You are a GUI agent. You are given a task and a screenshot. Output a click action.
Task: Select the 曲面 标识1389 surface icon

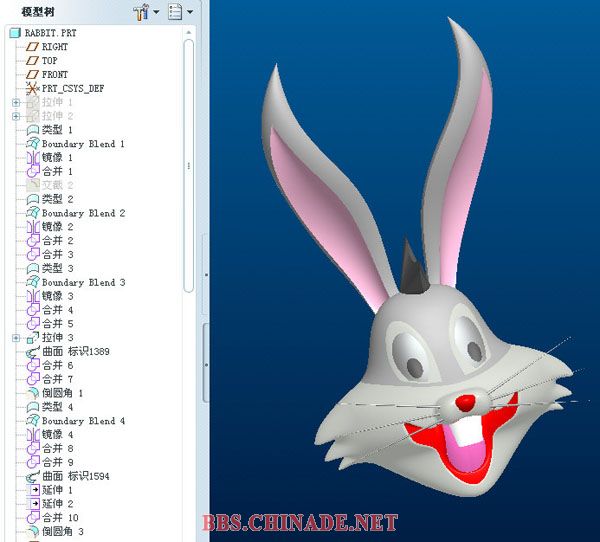click(x=33, y=351)
